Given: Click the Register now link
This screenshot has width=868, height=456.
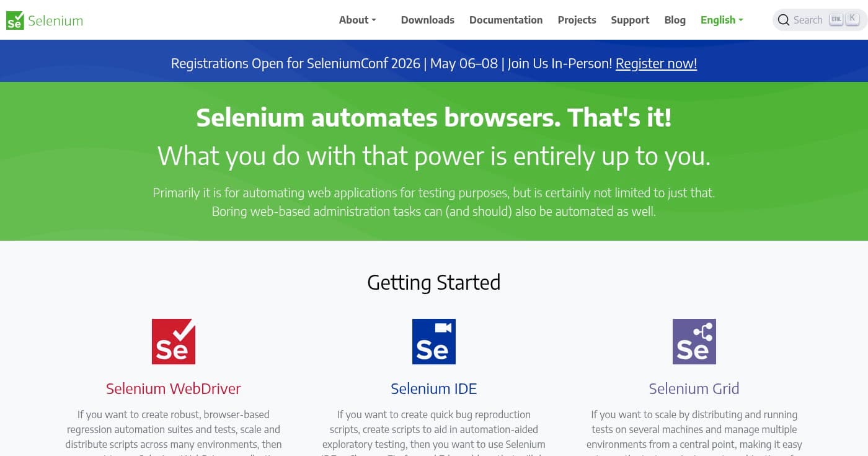Looking at the screenshot, I should 656,63.
